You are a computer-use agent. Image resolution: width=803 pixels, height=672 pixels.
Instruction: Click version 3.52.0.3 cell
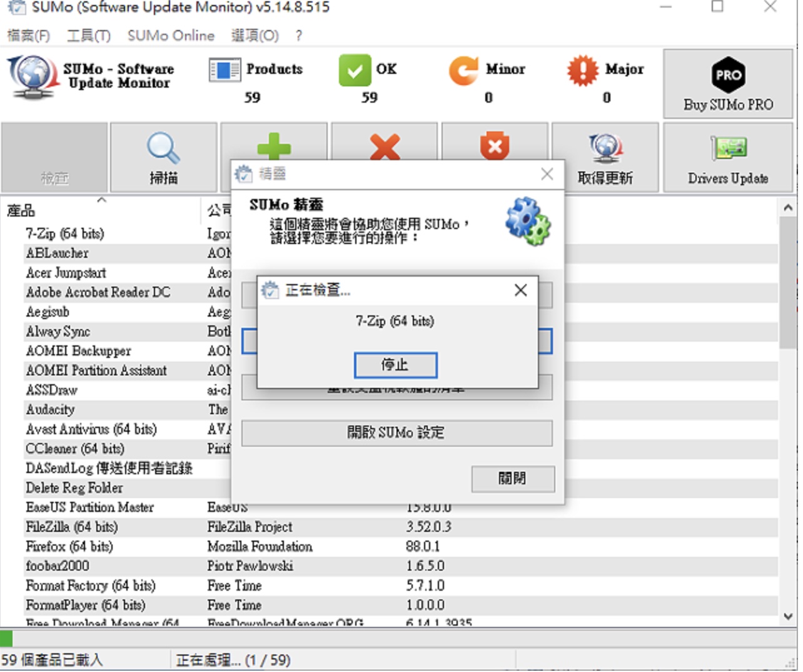pyautogui.click(x=428, y=527)
